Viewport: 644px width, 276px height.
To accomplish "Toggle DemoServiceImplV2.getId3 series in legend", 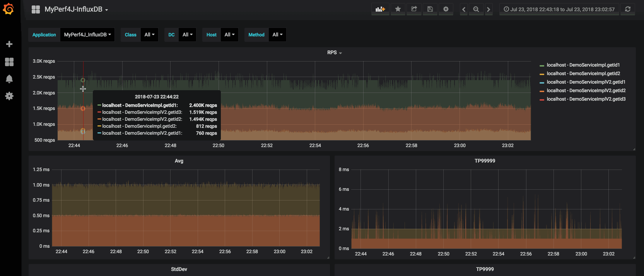I will 586,99.
